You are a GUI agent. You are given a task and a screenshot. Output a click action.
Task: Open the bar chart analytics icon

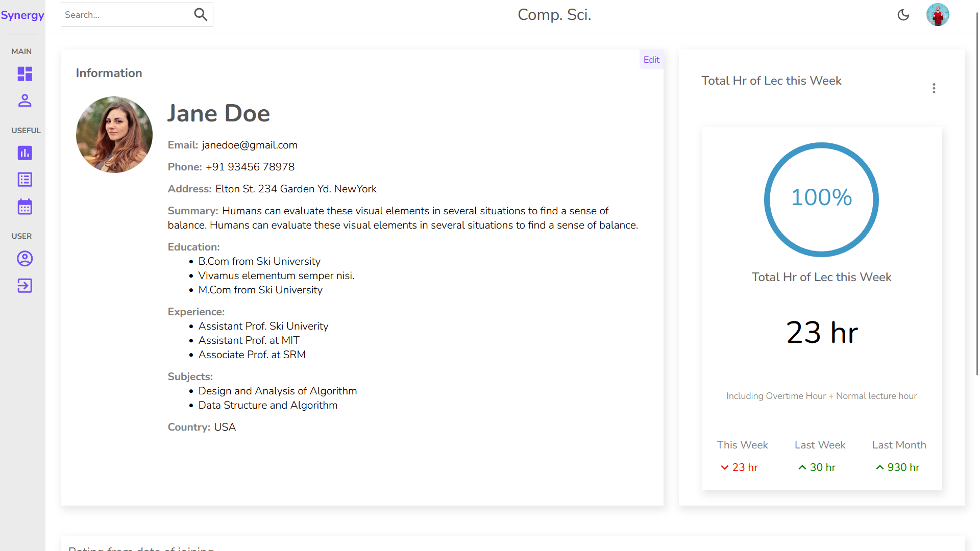tap(24, 153)
